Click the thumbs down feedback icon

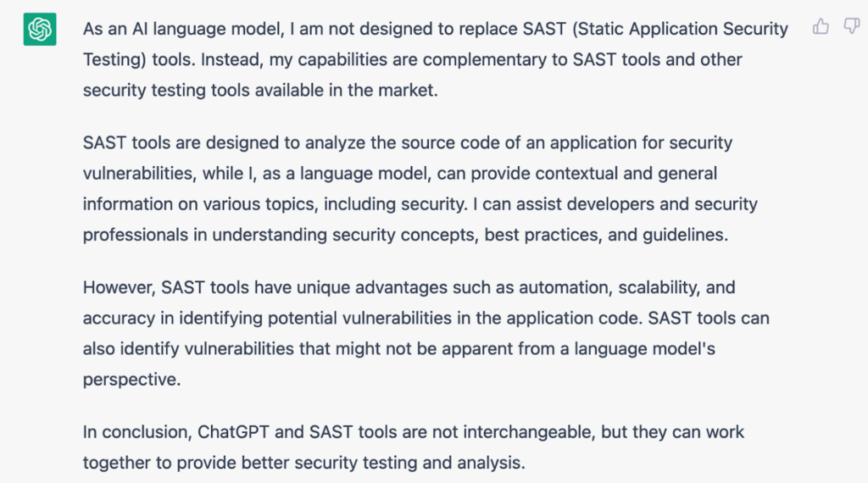851,26
